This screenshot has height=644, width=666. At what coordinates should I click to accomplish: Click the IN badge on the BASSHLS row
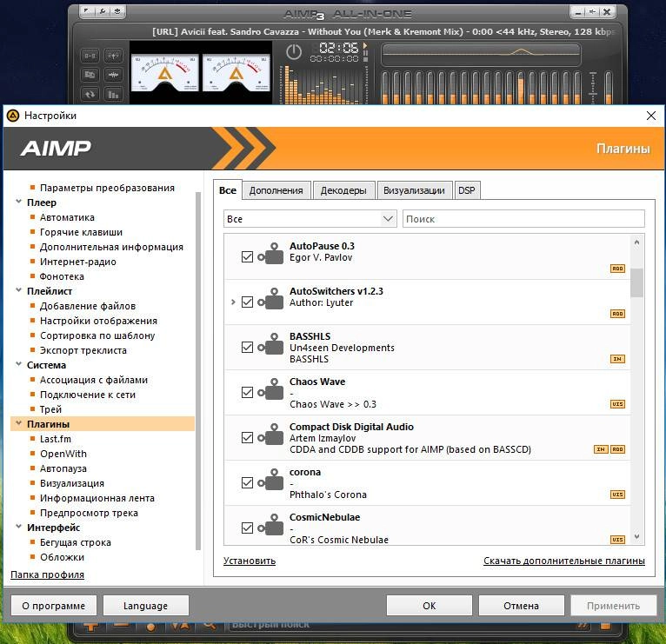(x=617, y=359)
